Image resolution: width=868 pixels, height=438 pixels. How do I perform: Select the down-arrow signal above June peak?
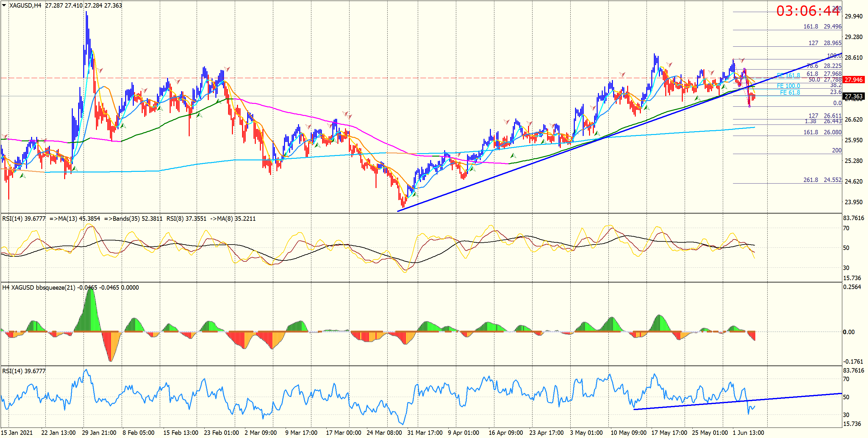click(742, 61)
